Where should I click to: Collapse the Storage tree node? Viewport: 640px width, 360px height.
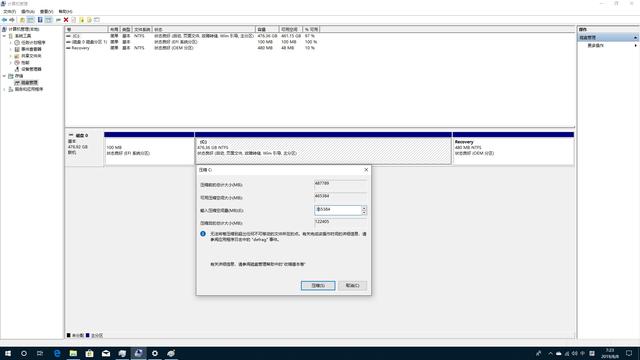click(x=4, y=76)
